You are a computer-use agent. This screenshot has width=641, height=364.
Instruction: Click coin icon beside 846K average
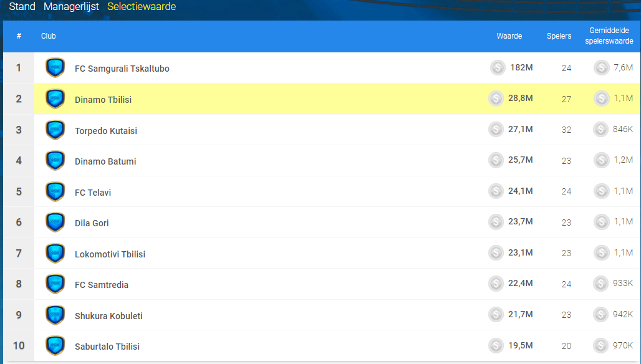(600, 129)
